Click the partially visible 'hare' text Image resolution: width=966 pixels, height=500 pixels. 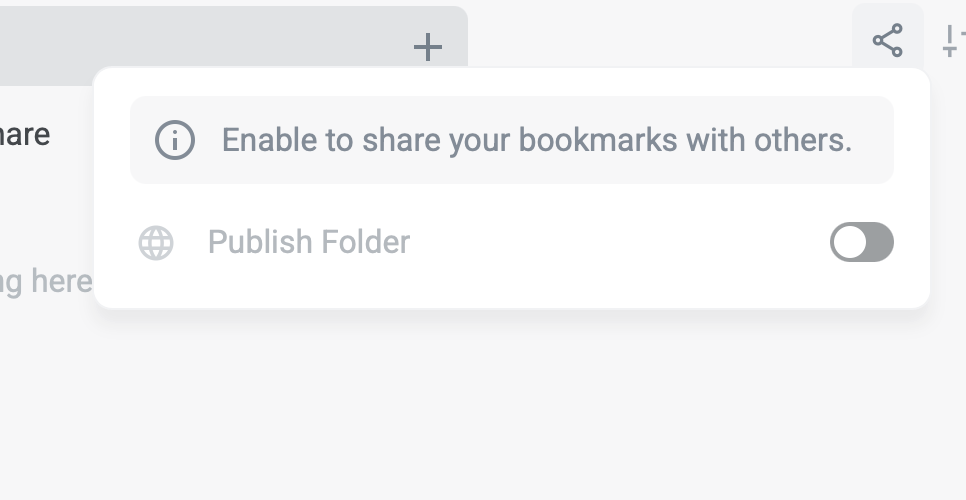25,134
